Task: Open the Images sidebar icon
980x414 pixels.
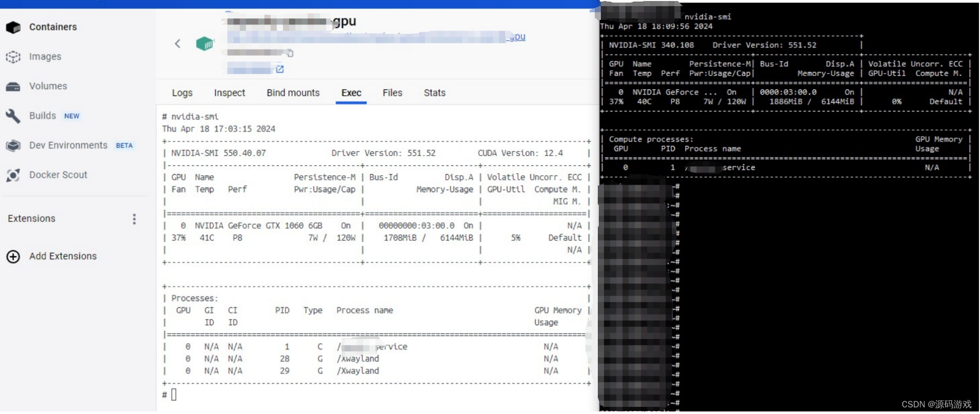Action: pos(13,57)
